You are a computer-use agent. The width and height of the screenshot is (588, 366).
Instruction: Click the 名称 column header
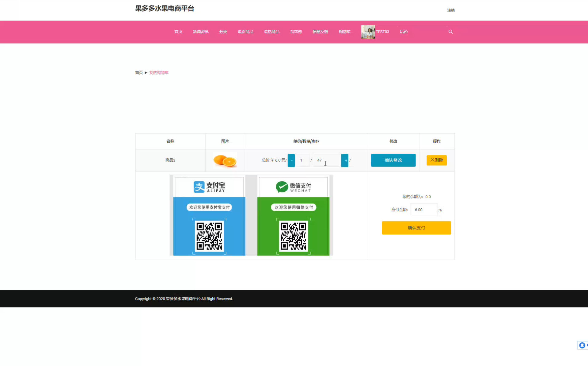(170, 141)
